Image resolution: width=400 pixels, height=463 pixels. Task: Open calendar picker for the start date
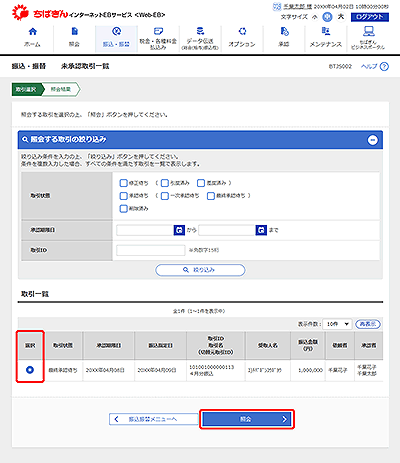click(179, 230)
